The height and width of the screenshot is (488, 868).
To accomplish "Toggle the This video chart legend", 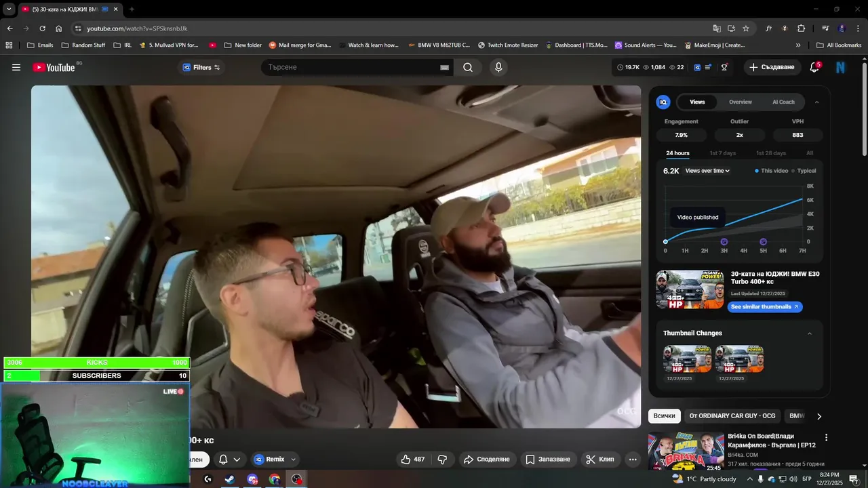I will point(772,171).
